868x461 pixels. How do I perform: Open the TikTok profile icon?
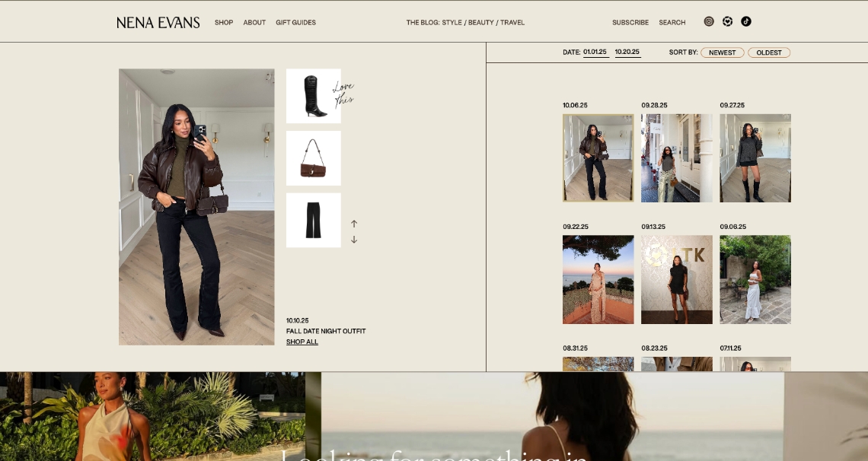click(x=746, y=21)
